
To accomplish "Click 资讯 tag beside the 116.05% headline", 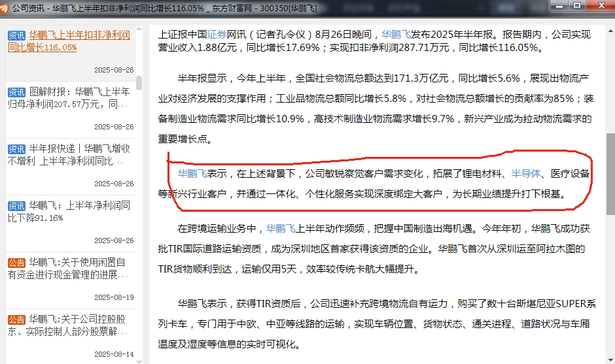I will click(16, 35).
